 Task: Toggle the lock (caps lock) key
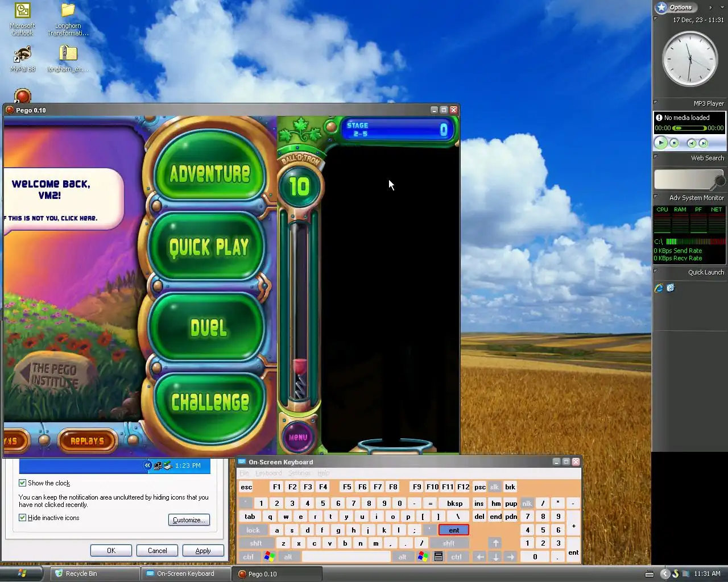253,530
